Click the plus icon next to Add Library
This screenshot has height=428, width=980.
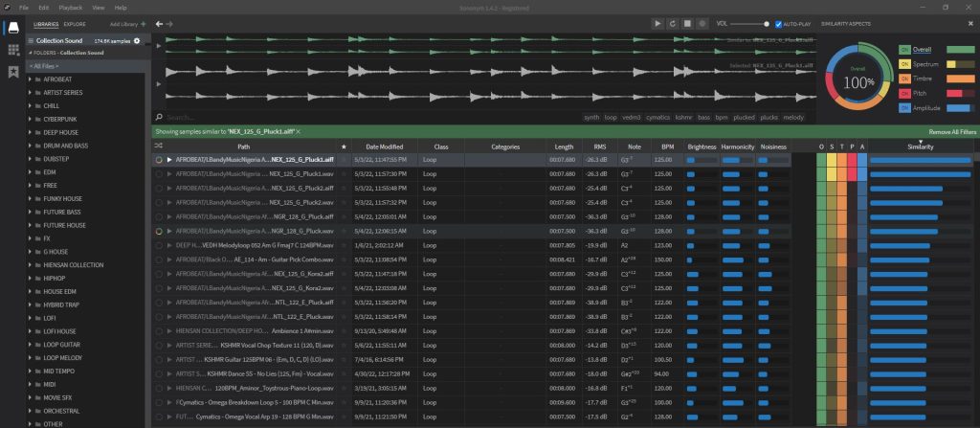pyautogui.click(x=144, y=24)
